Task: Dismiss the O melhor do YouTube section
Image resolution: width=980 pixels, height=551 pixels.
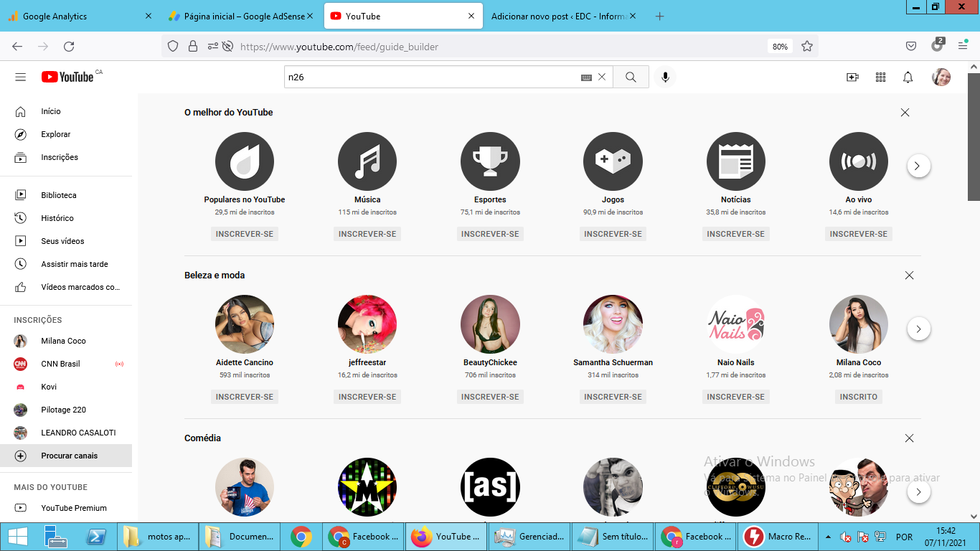Action: coord(905,113)
